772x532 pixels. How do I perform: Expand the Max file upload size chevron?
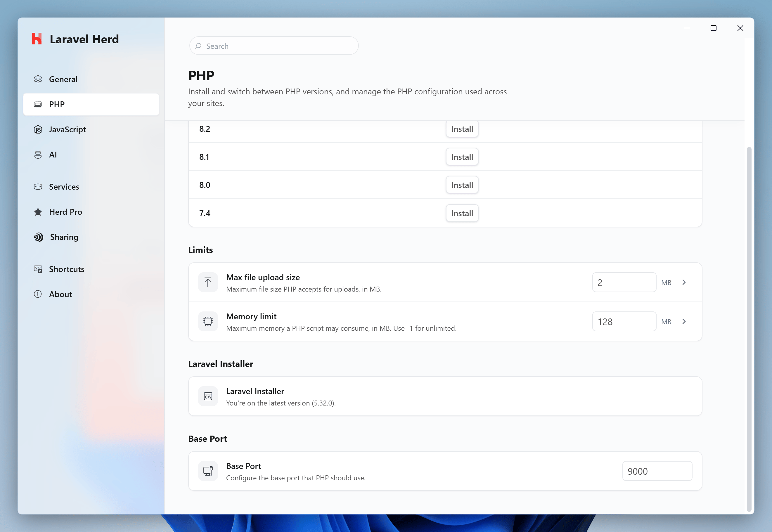(684, 282)
